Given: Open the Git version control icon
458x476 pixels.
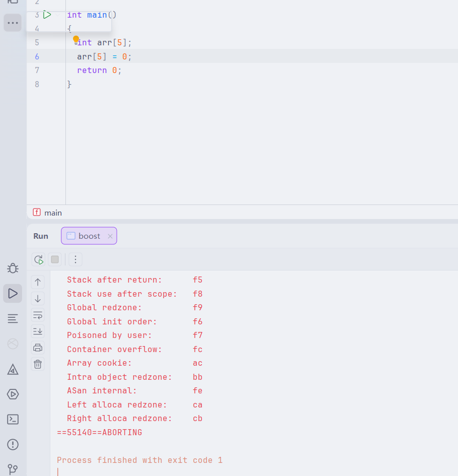Looking at the screenshot, I should (13, 469).
